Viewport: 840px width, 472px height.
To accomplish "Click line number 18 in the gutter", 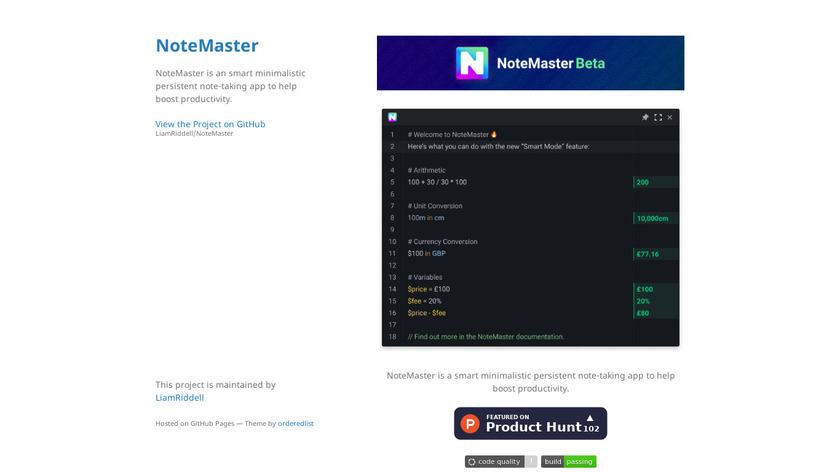I will click(393, 337).
